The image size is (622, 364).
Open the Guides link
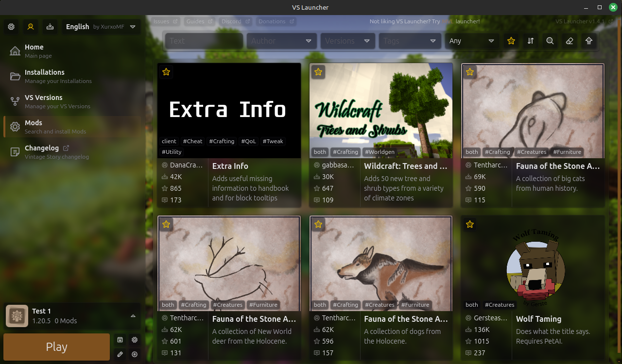(x=199, y=21)
